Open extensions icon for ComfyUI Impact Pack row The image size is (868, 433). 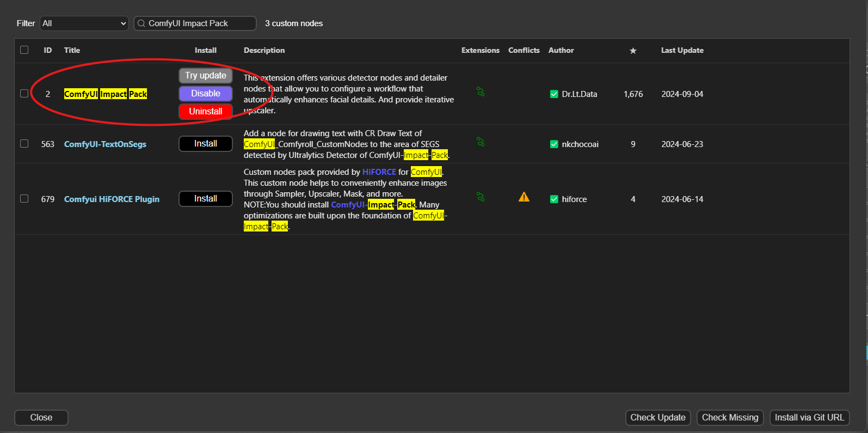click(481, 92)
